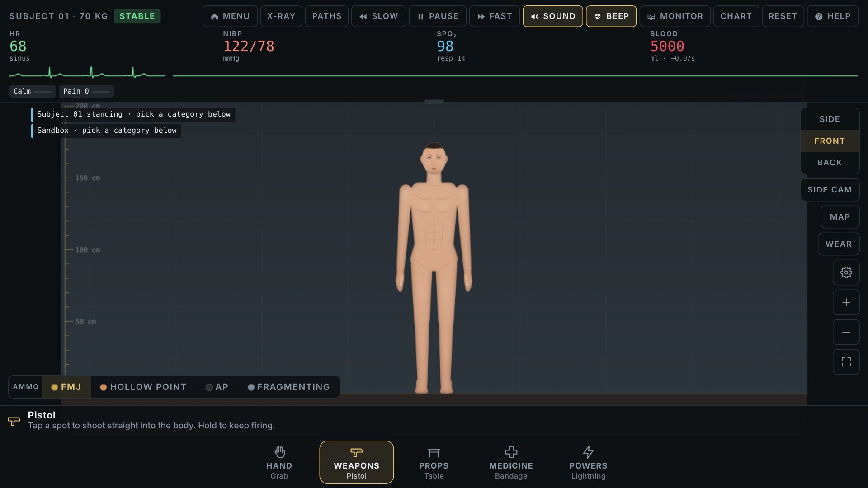Screen dimensions: 868x488
Task: Click the Pistol icon in description bar
Action: [14, 421]
